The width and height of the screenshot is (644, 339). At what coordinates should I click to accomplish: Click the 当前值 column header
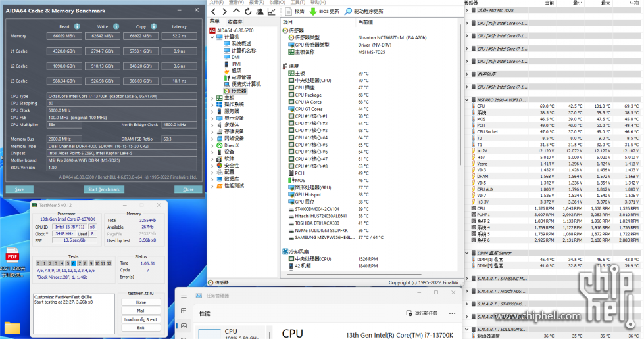click(366, 22)
